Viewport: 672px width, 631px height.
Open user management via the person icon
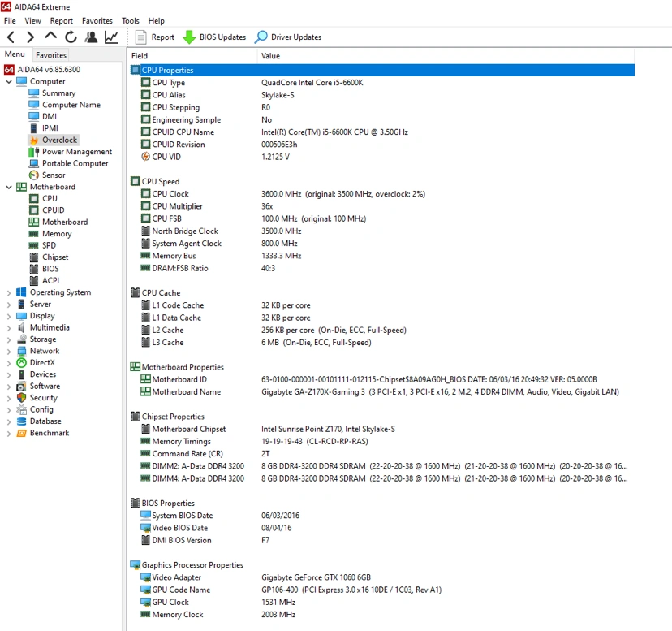tap(91, 37)
